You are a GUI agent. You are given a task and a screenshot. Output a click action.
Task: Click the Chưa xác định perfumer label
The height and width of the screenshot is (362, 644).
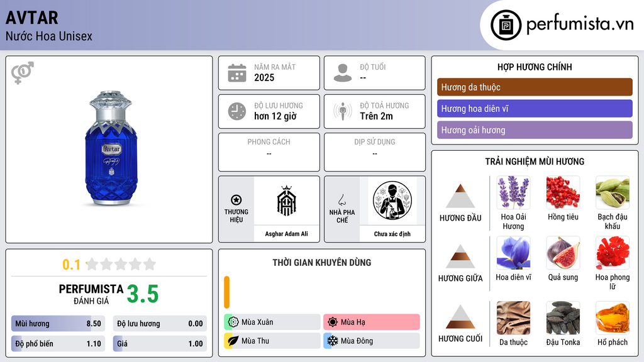[x=392, y=234]
